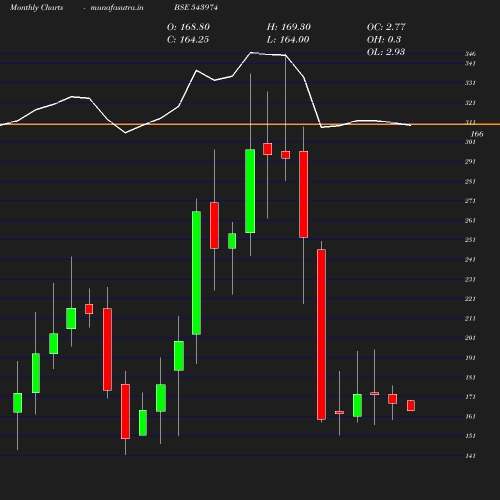Viewport: 500px width, 500px height.
Task: Click the munafasutra.in label
Action: pos(117,7)
